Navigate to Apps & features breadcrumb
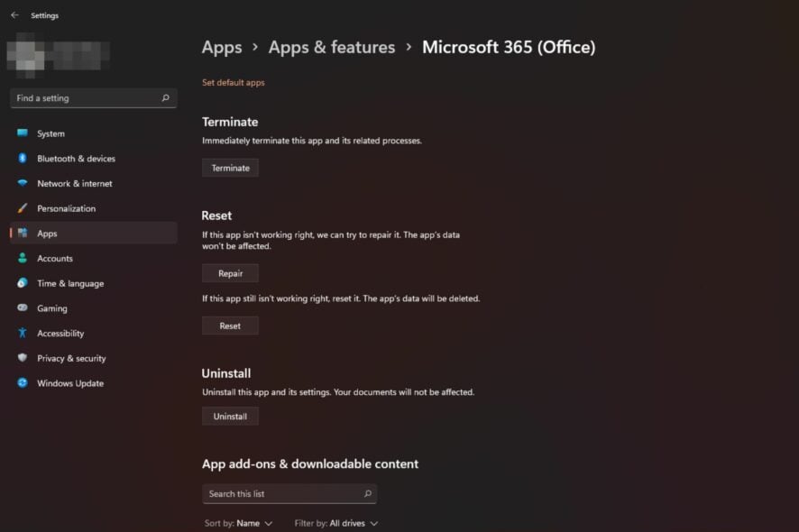Image resolution: width=799 pixels, height=532 pixels. pos(332,48)
